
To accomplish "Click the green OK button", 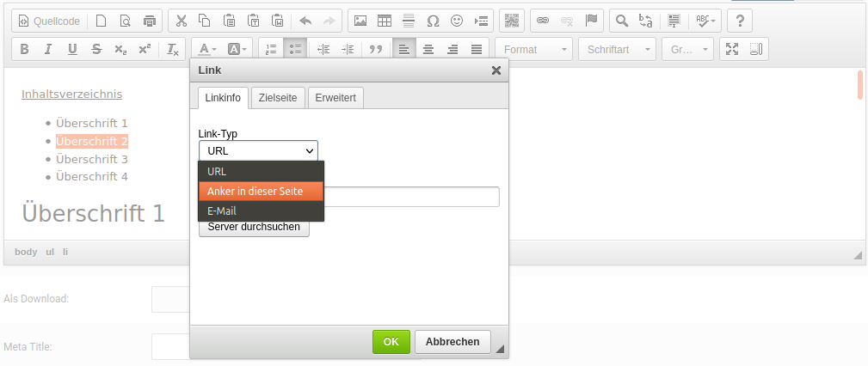I will pos(391,342).
